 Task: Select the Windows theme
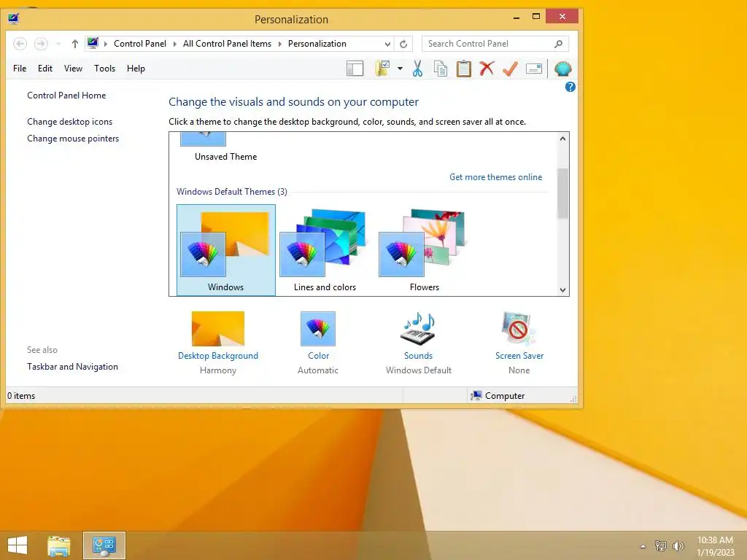(x=226, y=250)
